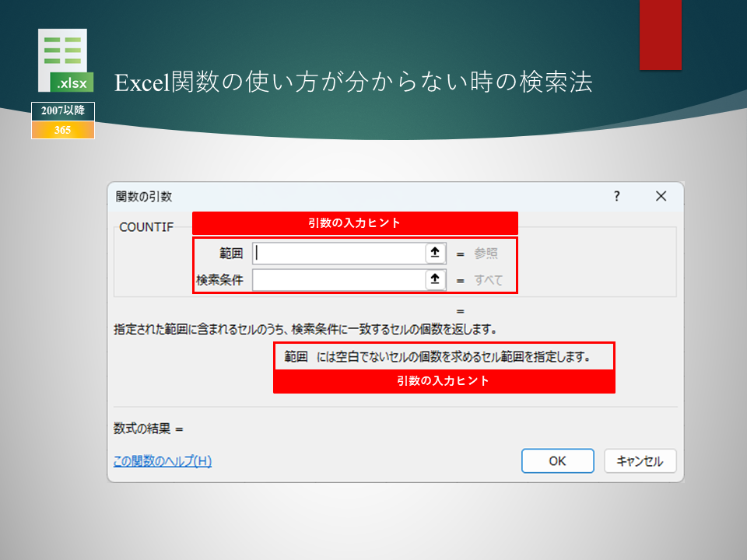The image size is (747, 560).
Task: Click the grayed 参照 result text
Action: [486, 254]
